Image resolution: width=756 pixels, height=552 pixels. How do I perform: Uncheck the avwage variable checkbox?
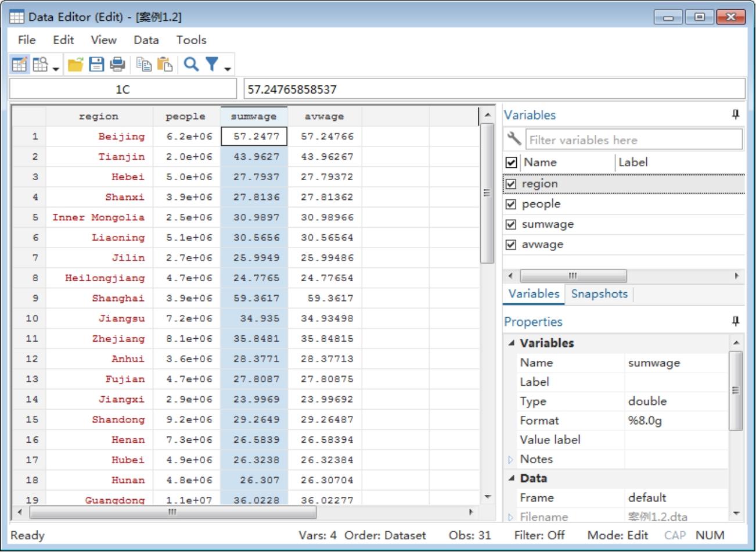click(x=511, y=245)
